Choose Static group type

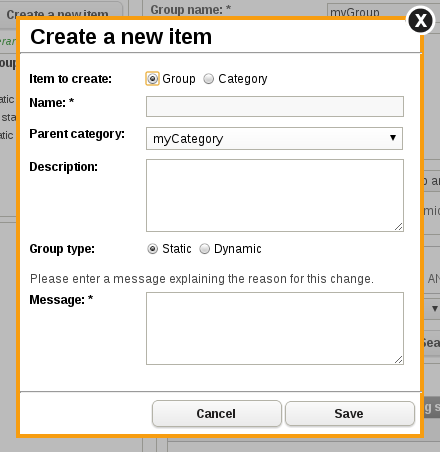tap(152, 249)
